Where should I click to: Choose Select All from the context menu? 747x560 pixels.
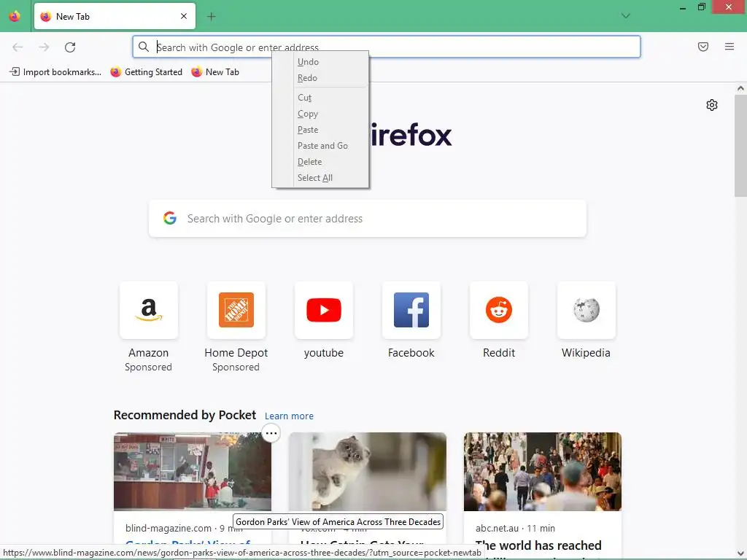pos(320,178)
